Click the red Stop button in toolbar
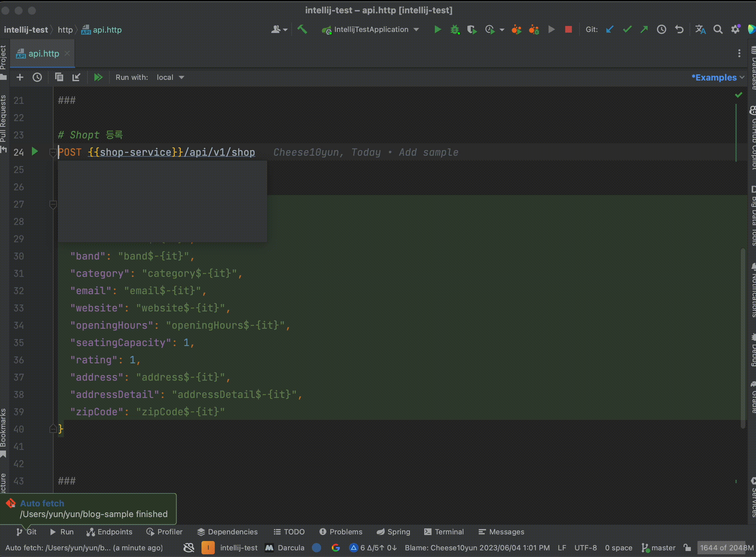Screen dimensions: 756x557 568,30
